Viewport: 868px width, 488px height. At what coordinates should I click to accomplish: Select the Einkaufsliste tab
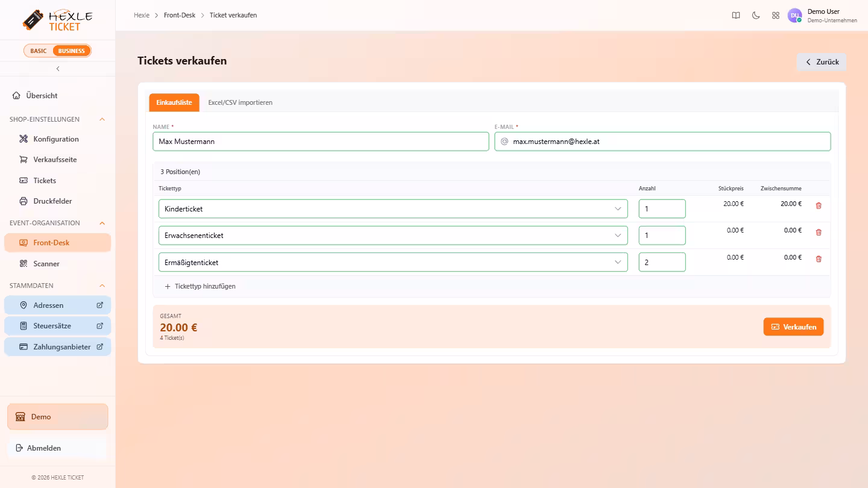[174, 102]
